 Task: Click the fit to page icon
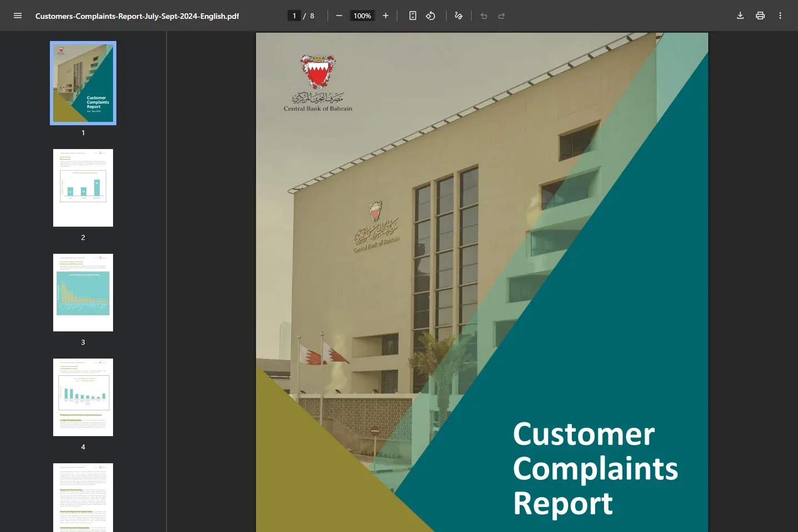point(413,16)
